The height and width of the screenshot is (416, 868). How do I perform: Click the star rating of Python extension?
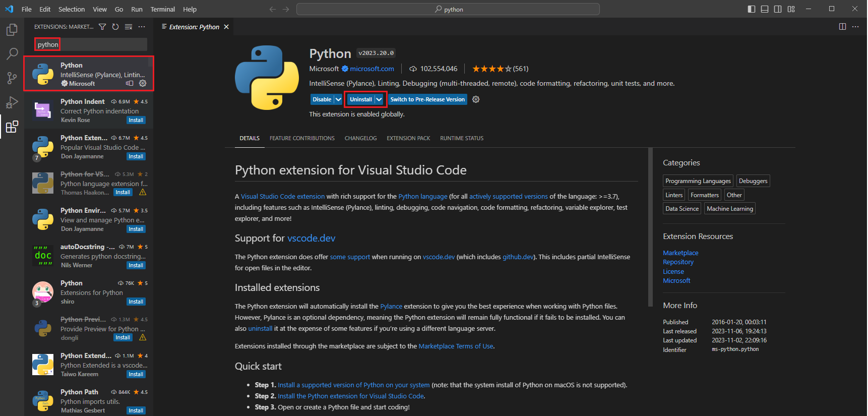(492, 69)
